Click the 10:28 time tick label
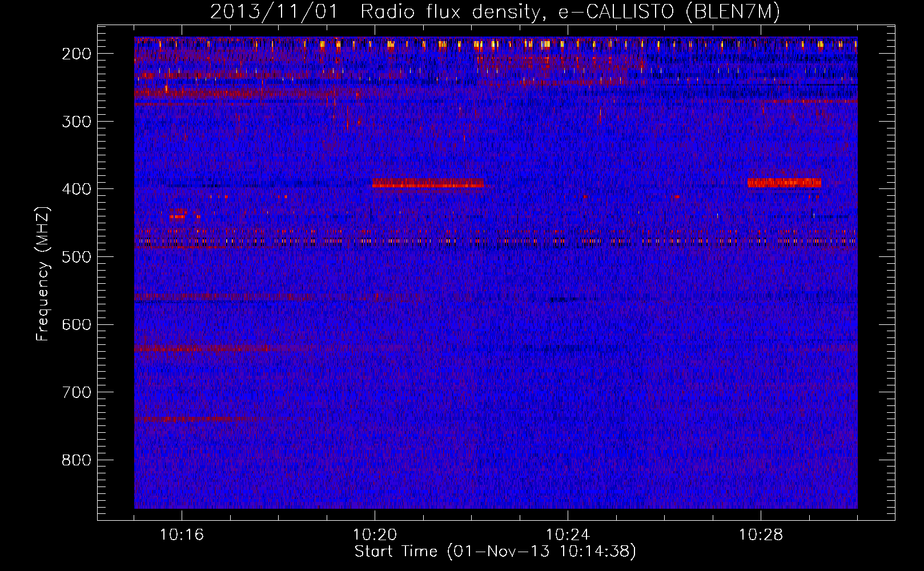The image size is (924, 571). (x=761, y=535)
